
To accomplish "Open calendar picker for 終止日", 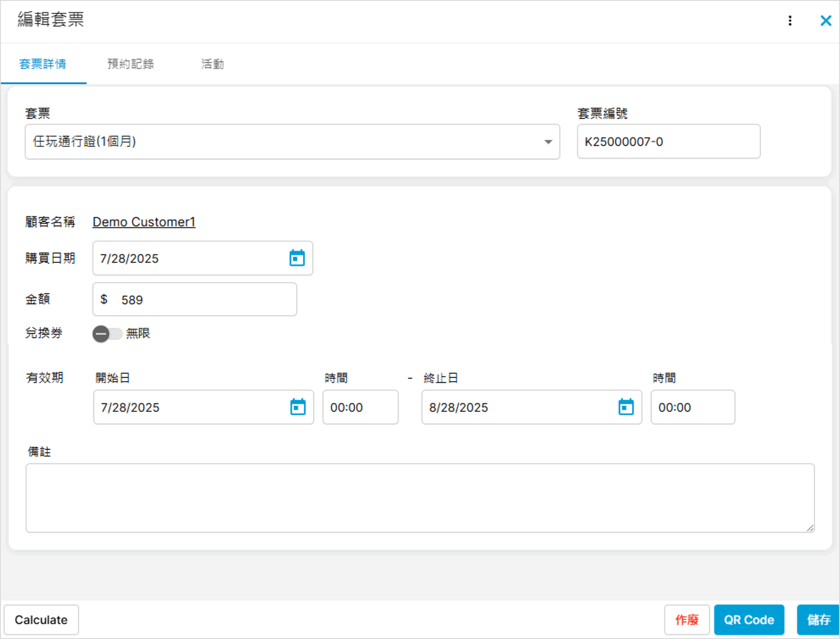I will [626, 407].
